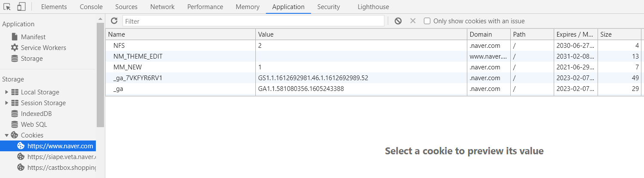Click value GA1.1.581080356.1605243388

301,89
